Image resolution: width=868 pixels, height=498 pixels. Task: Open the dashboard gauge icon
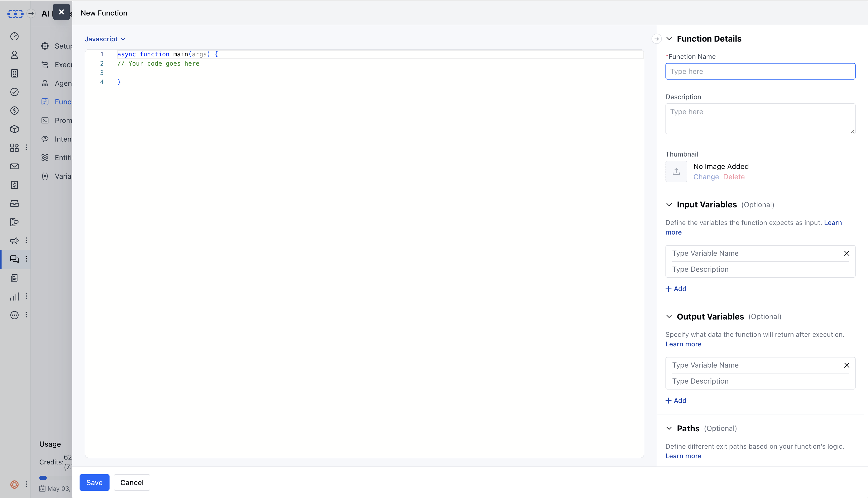[14, 36]
